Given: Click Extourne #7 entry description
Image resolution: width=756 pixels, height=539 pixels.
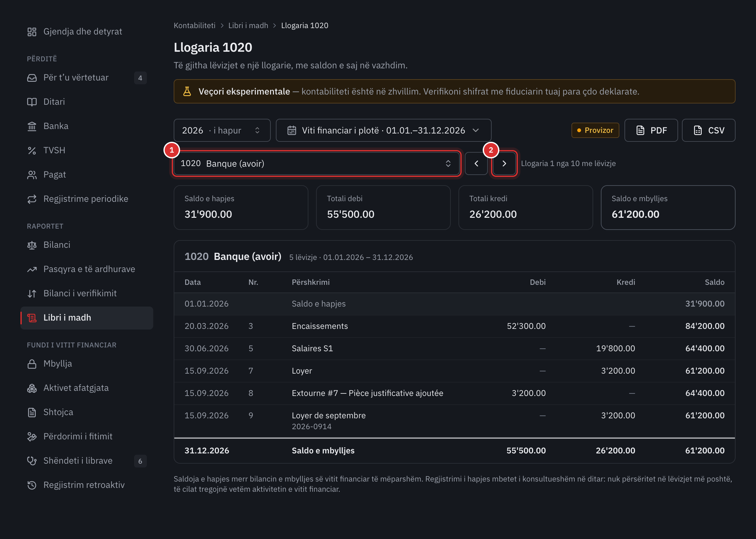Looking at the screenshot, I should (x=367, y=393).
